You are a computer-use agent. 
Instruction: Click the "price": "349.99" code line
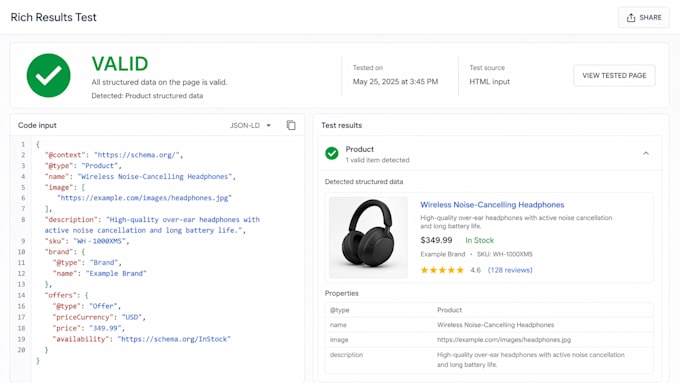point(88,328)
